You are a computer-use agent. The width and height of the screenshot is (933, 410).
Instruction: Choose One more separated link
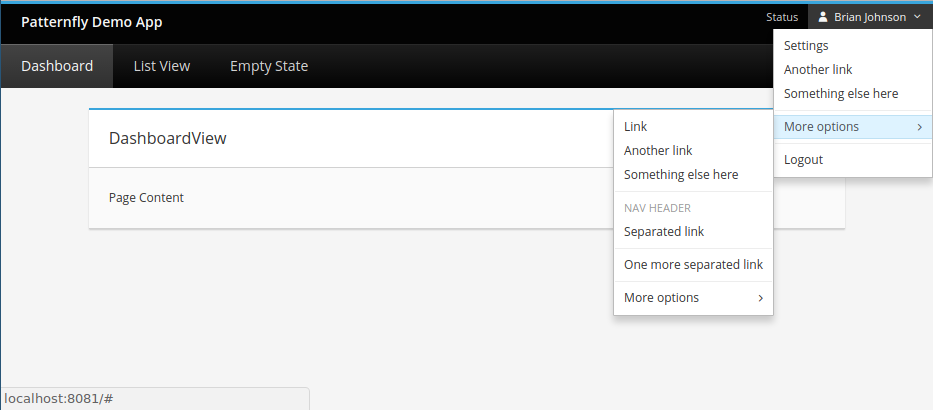click(693, 264)
